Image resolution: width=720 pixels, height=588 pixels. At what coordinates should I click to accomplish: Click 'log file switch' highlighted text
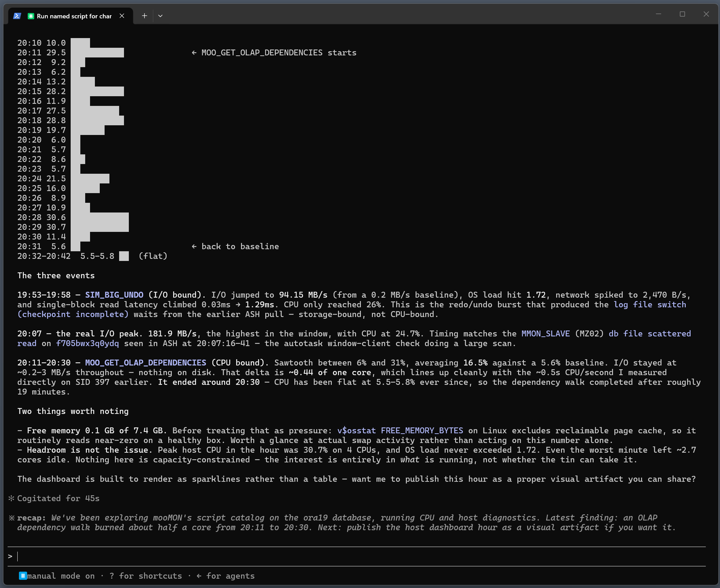650,305
